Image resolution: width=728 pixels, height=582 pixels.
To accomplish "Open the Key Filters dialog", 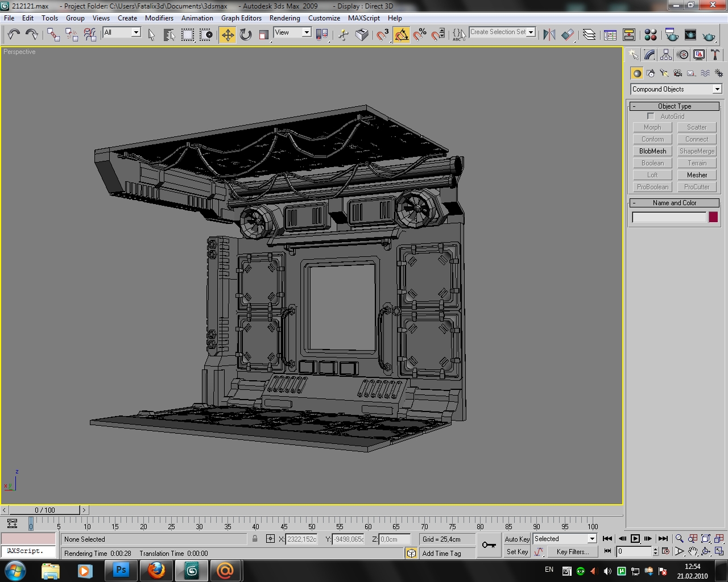I will [572, 551].
